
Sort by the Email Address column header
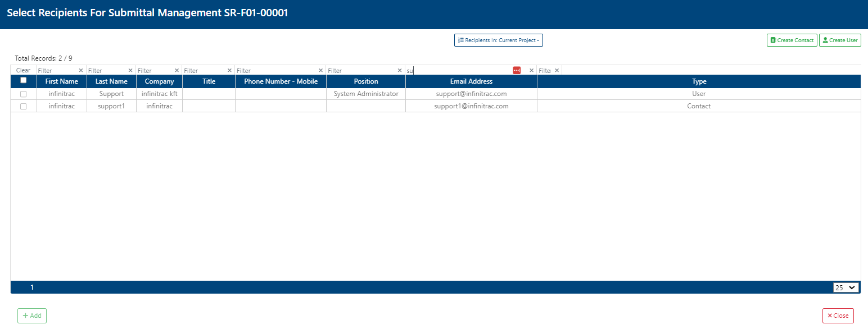(x=471, y=81)
